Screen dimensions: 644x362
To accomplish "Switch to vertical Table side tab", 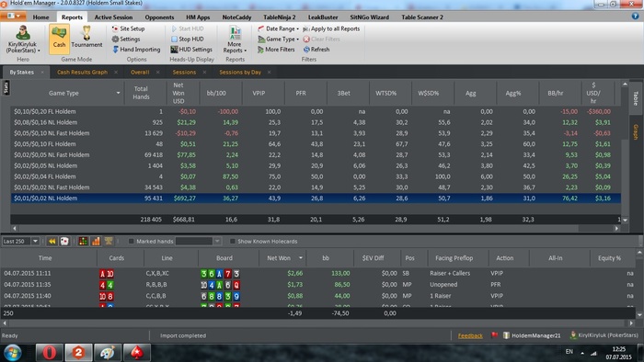I will [x=636, y=97].
